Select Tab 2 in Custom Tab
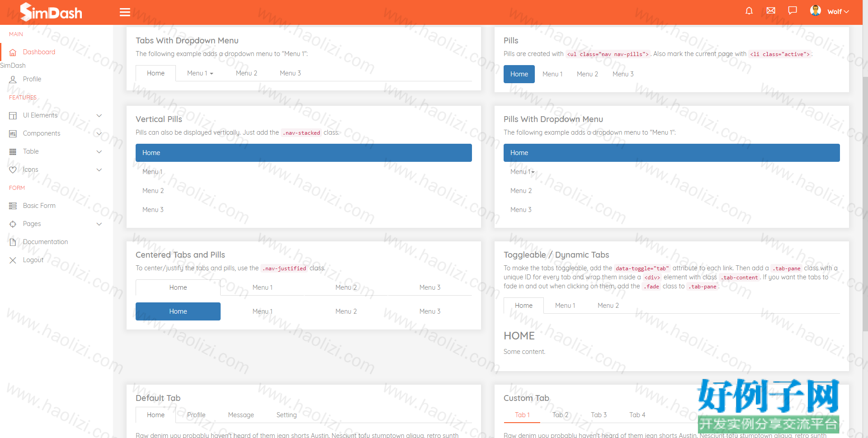Screen dimensions: 868x438 coord(561,415)
